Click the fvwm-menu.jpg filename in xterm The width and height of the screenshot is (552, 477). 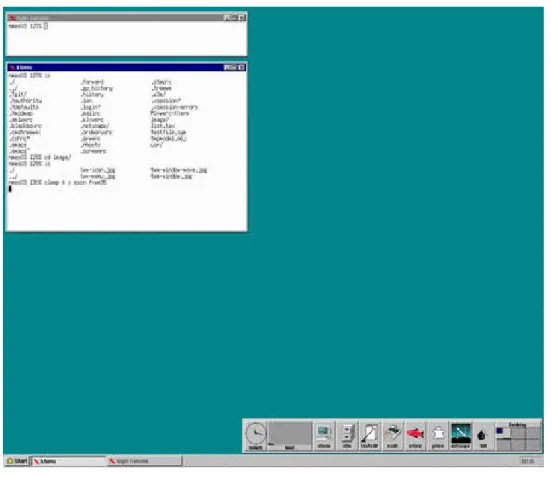pos(98,176)
